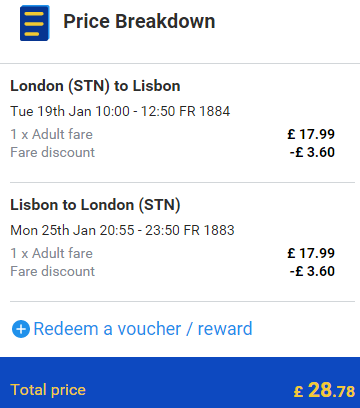Click return -£ 3.60 discount amount
The image size is (360, 408).
click(x=312, y=271)
